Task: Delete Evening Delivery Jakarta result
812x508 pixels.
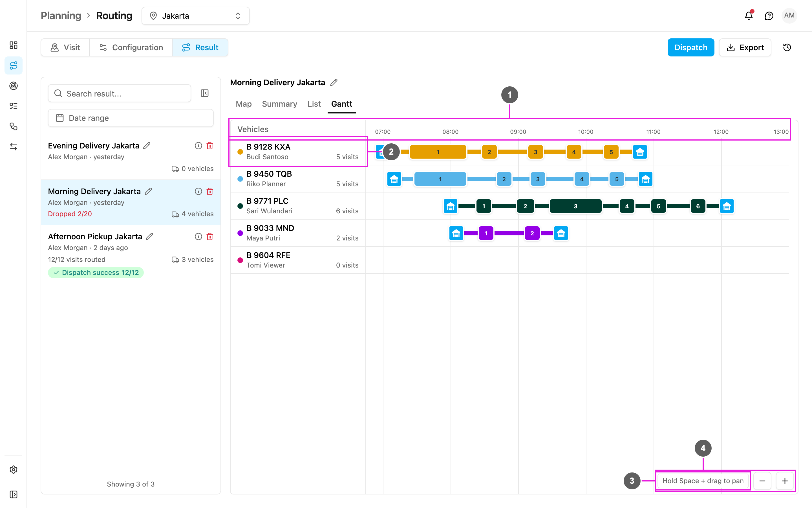Action: pos(210,145)
